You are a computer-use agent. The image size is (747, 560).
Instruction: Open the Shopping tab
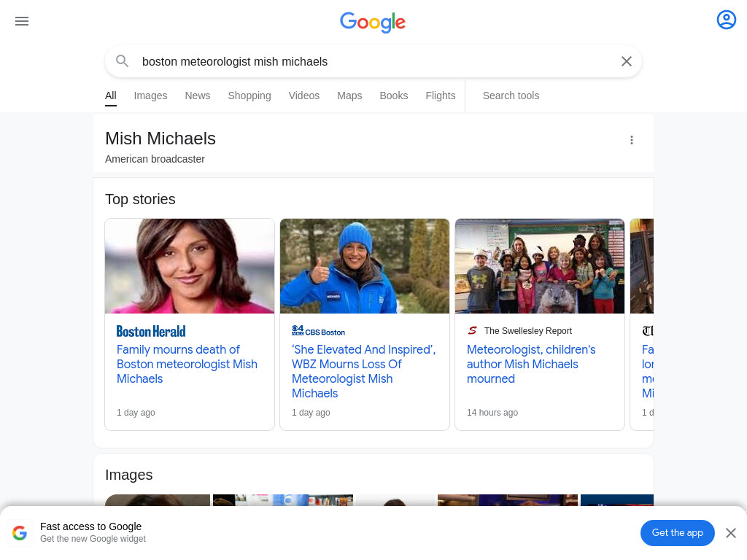(249, 96)
